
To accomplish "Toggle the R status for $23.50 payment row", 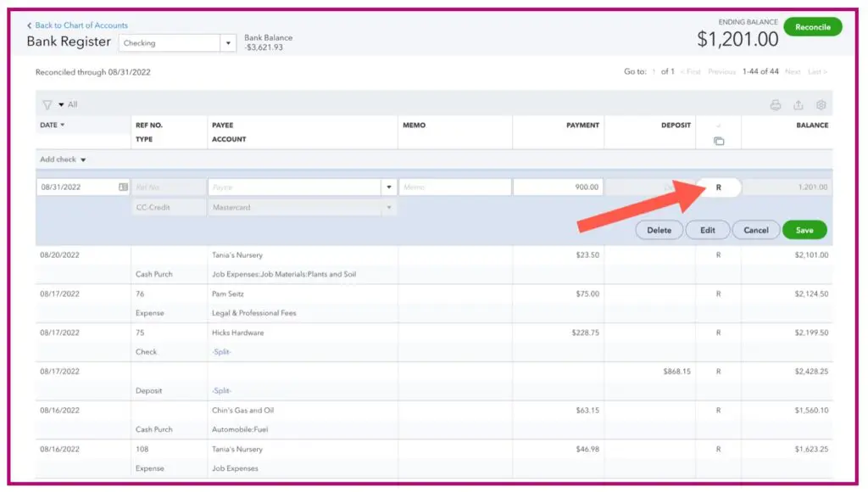I will coord(719,255).
